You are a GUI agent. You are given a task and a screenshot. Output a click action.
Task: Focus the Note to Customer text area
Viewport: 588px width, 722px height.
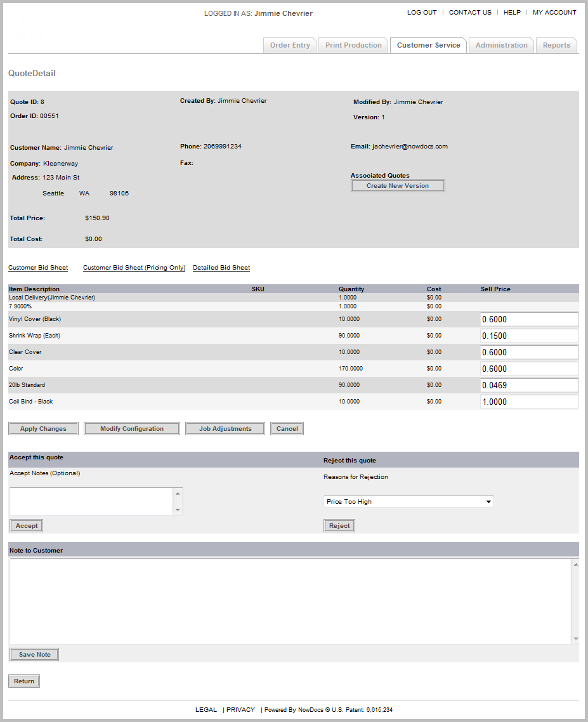point(290,601)
